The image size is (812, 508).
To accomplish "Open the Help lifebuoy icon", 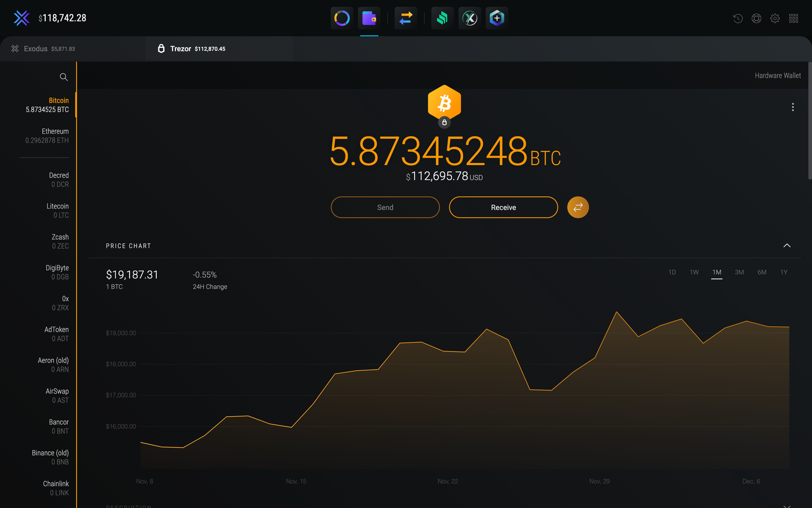I will pos(756,18).
